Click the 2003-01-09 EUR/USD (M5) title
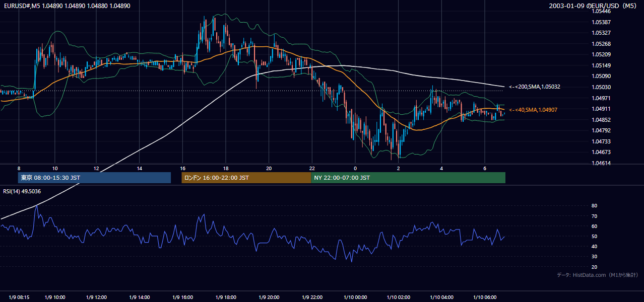 coord(594,6)
